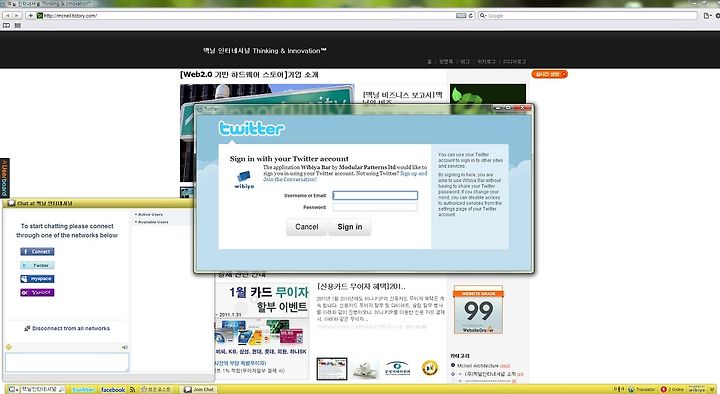Connect to chat through Twitter
Screen dimensions: 720x394
pyautogui.click(x=37, y=265)
